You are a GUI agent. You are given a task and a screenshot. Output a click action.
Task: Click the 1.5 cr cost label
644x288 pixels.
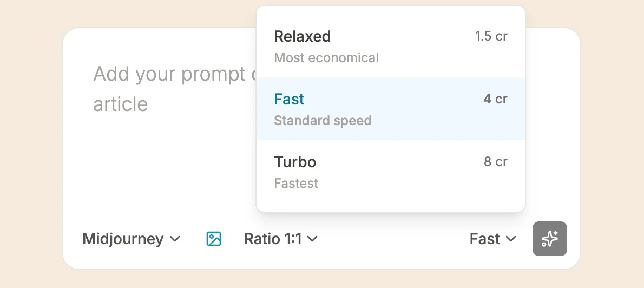(x=491, y=36)
